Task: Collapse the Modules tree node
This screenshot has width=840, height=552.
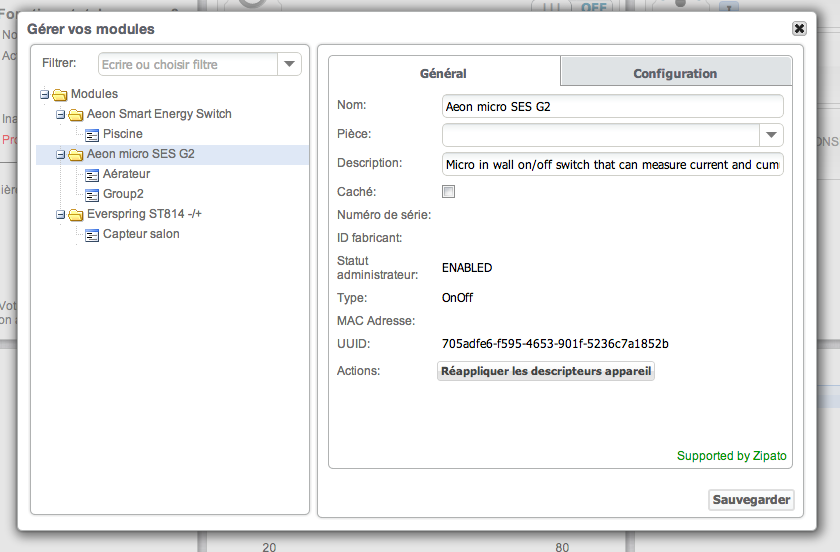Action: pyautogui.click(x=45, y=94)
